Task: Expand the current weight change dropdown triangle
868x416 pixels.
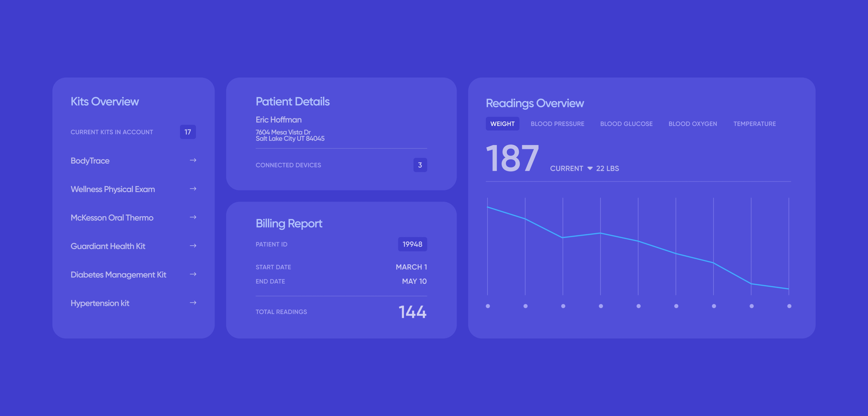Action: [x=590, y=168]
